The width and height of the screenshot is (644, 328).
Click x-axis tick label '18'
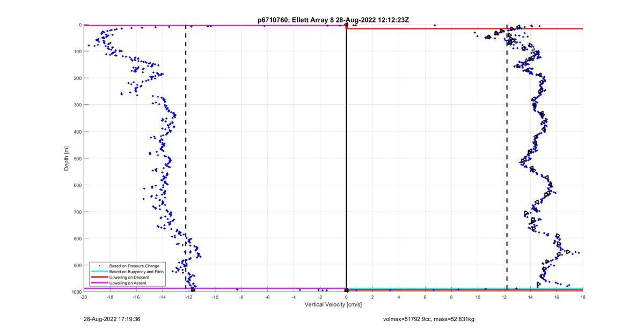[583, 297]
